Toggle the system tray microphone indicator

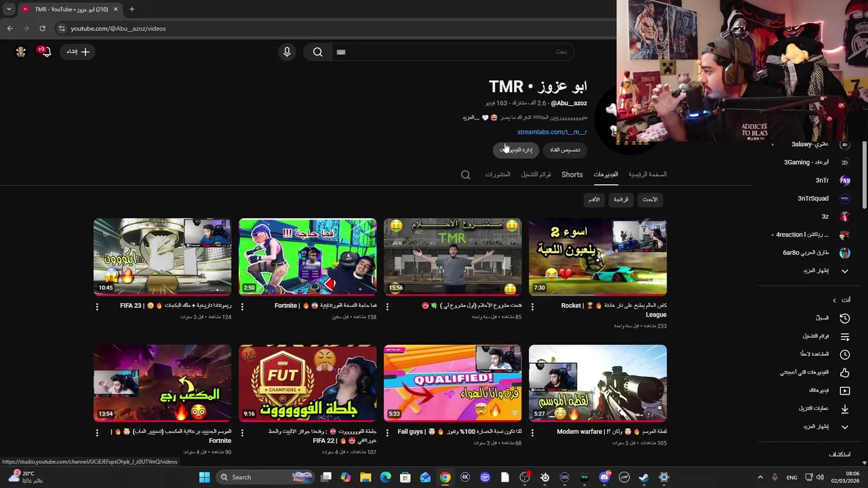click(x=775, y=477)
